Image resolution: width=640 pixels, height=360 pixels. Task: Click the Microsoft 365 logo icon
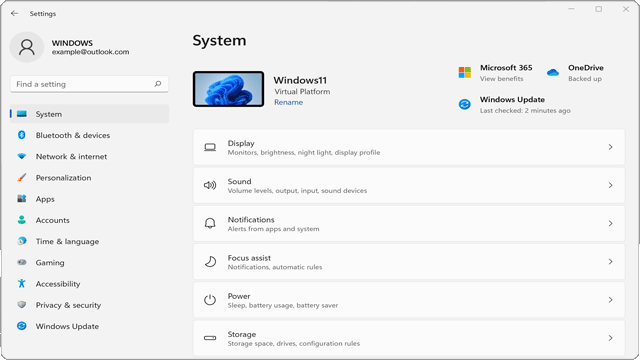(x=464, y=73)
